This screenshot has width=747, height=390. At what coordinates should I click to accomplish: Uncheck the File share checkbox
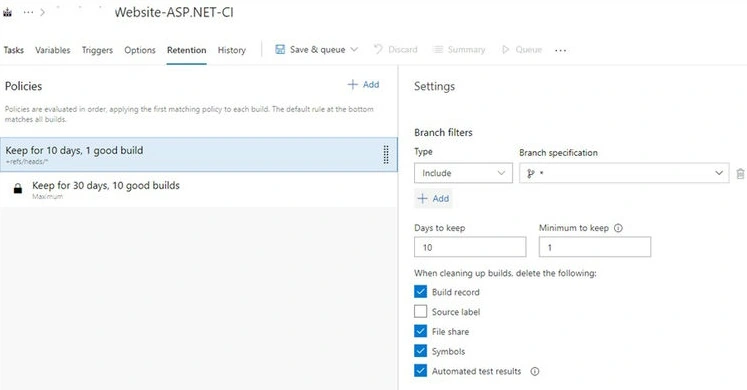[x=420, y=331]
